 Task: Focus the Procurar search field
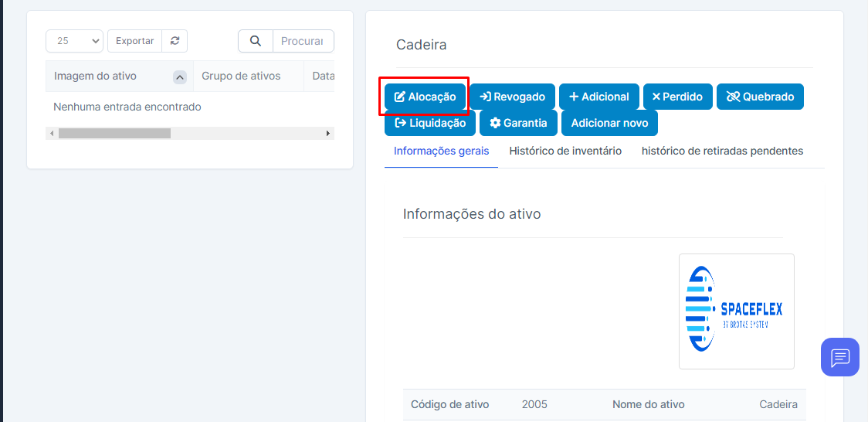[x=303, y=41]
